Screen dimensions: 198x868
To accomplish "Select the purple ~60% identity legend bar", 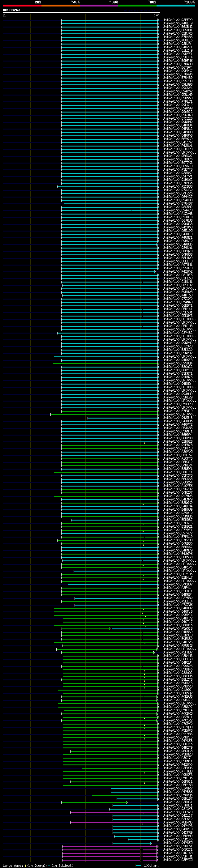I will [x=99, y=5].
